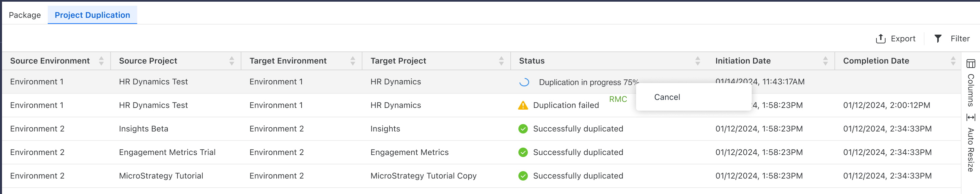Choose Cancel from the context menu
980x194 pixels.
[x=667, y=97]
